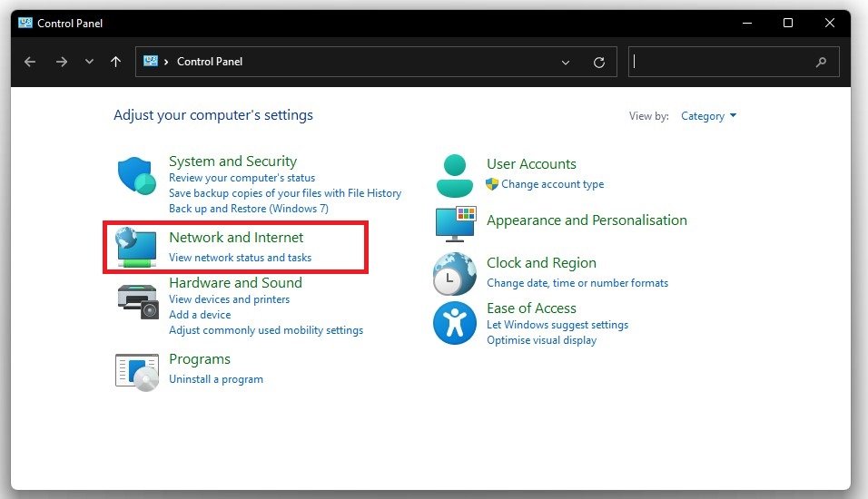Open the System and Security shield icon
Viewport: 868px width, 499px height.
click(137, 175)
